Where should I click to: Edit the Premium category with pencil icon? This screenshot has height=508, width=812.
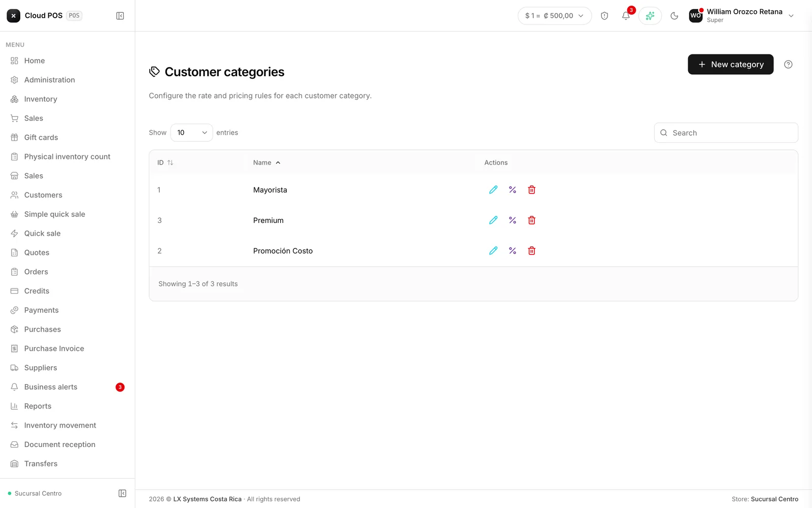pos(493,220)
